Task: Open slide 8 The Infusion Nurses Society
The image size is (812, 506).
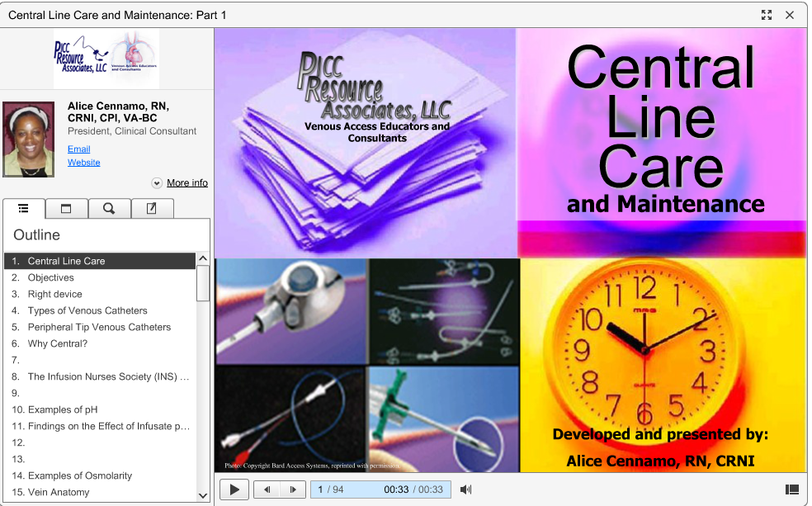Action: point(100,376)
